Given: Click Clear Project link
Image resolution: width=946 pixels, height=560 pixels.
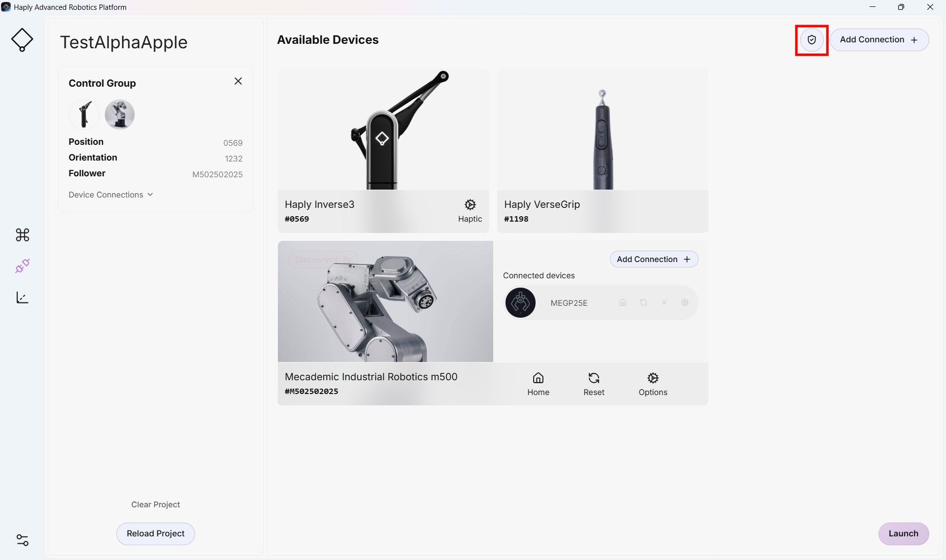Looking at the screenshot, I should (156, 504).
